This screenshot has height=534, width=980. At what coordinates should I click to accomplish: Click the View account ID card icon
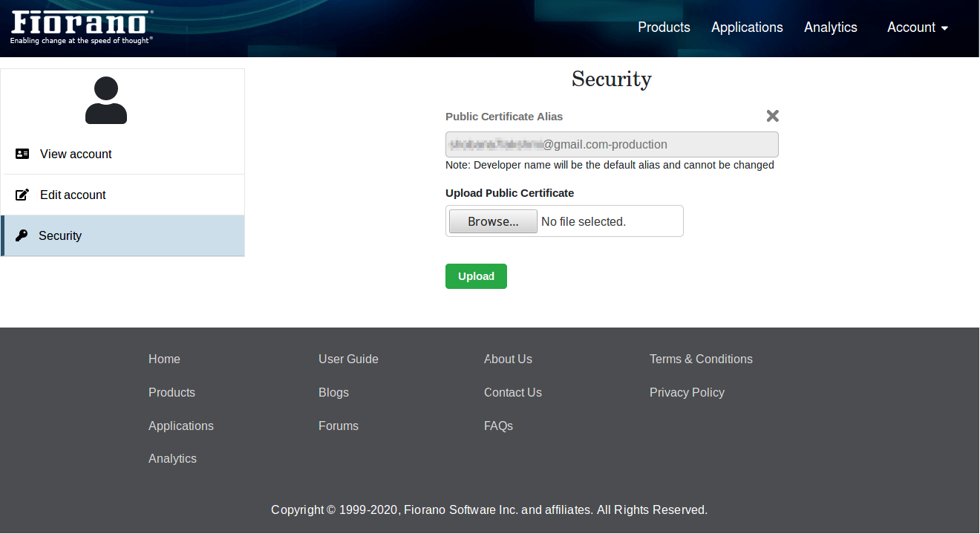pyautogui.click(x=22, y=154)
